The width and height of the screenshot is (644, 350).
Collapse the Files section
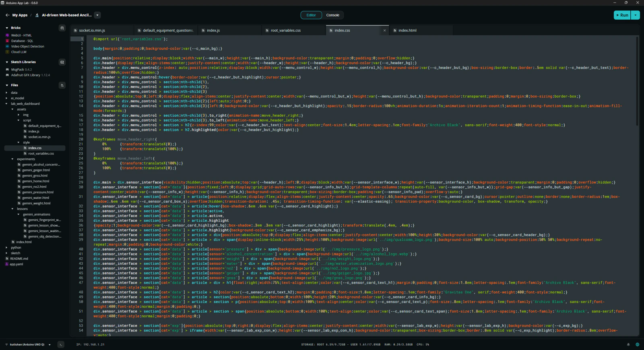(7, 85)
